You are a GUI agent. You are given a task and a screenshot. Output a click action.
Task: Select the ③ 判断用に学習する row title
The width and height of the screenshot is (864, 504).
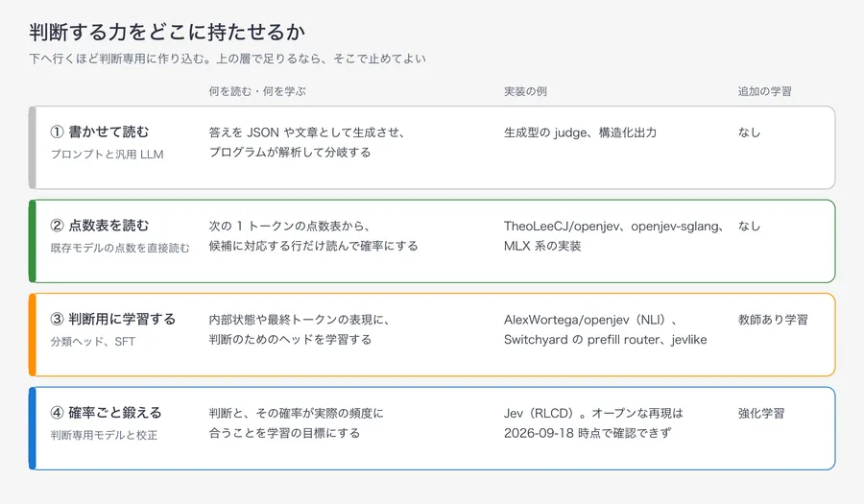point(113,319)
